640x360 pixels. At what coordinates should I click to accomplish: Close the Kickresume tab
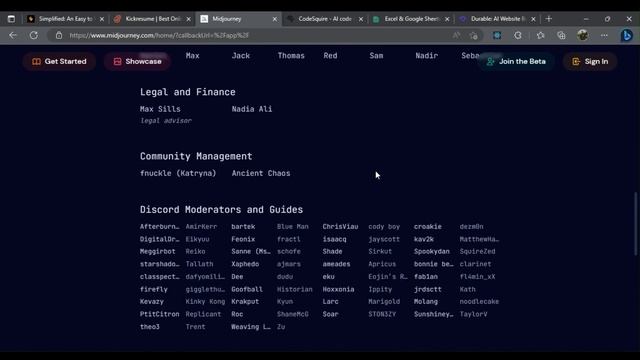tap(188, 19)
